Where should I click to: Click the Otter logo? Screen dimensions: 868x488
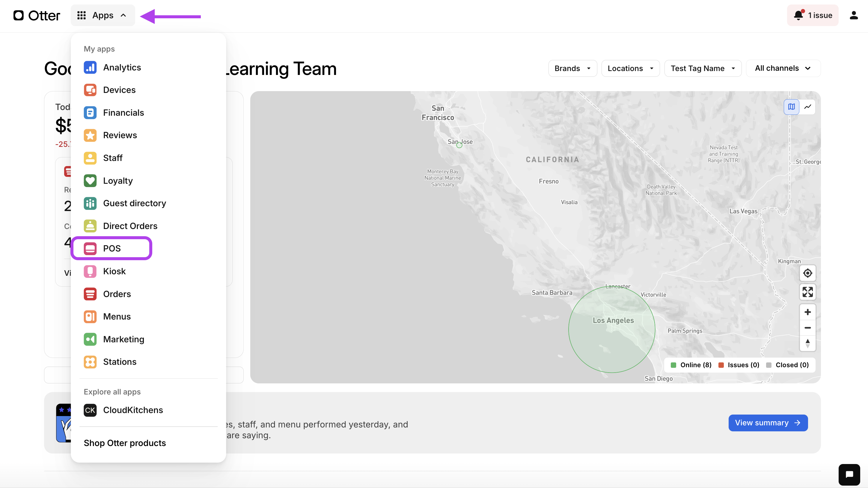[37, 16]
